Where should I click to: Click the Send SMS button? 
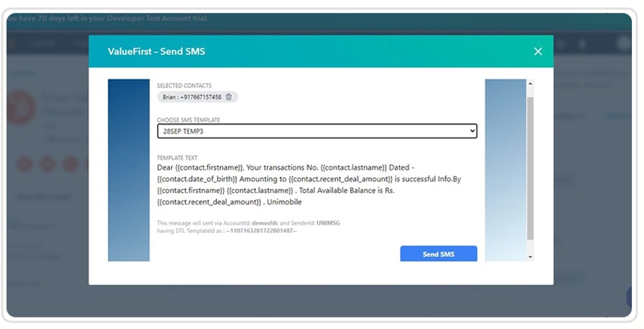(439, 254)
